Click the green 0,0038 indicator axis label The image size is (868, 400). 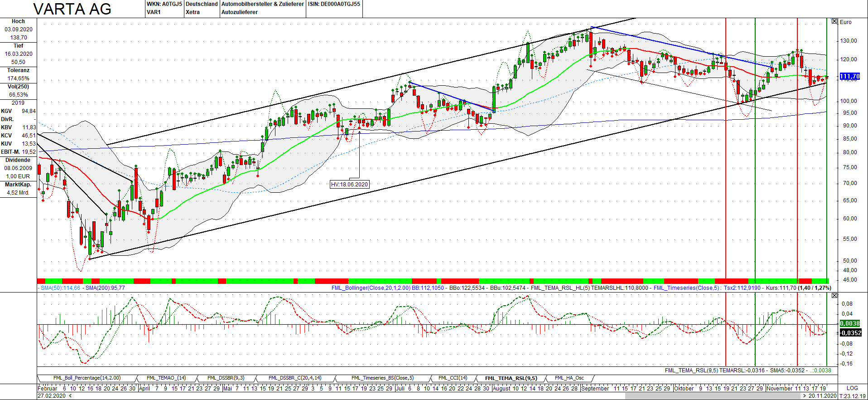(x=850, y=323)
